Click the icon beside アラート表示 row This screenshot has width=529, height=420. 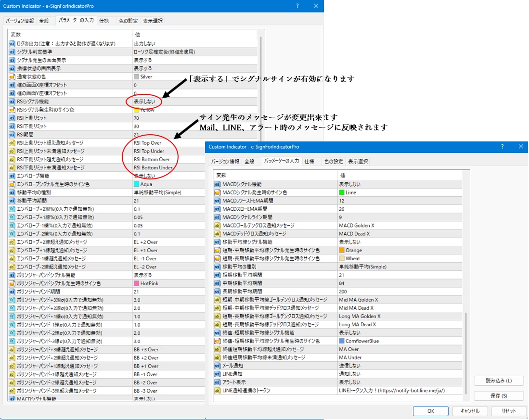pos(217,382)
